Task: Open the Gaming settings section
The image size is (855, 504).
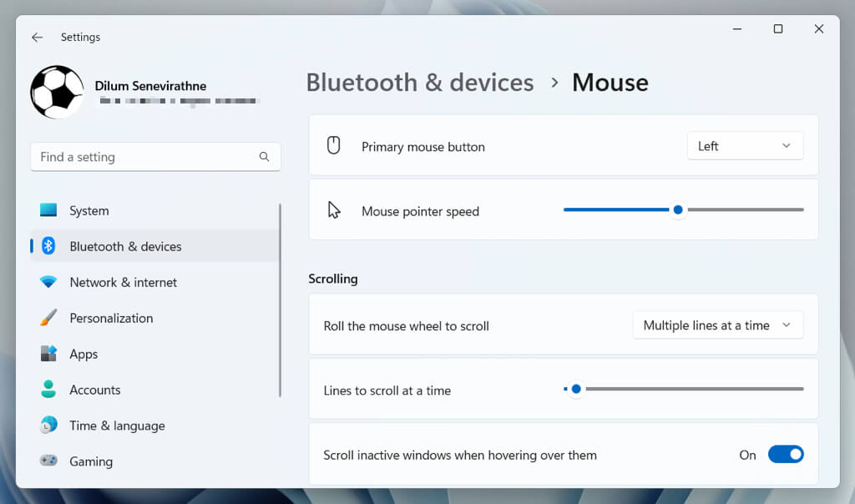Action: tap(91, 461)
